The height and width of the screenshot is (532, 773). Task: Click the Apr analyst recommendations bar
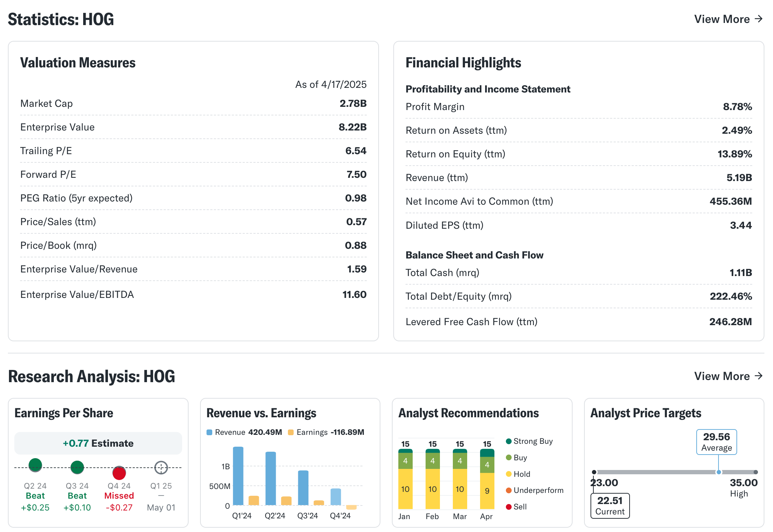[487, 479]
